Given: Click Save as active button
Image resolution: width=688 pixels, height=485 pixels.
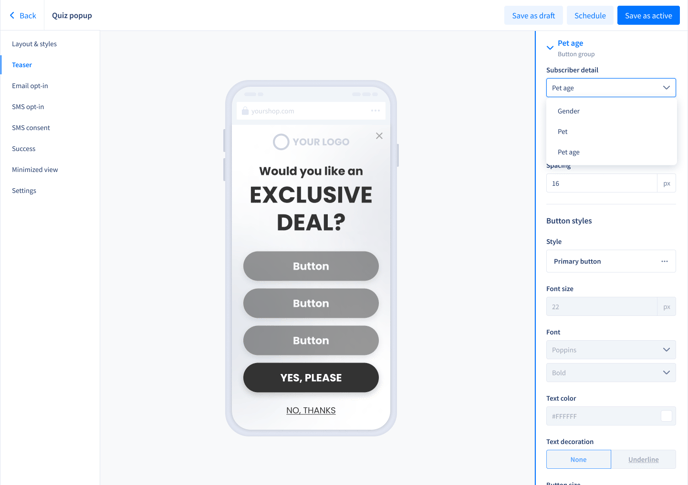Looking at the screenshot, I should [x=648, y=15].
